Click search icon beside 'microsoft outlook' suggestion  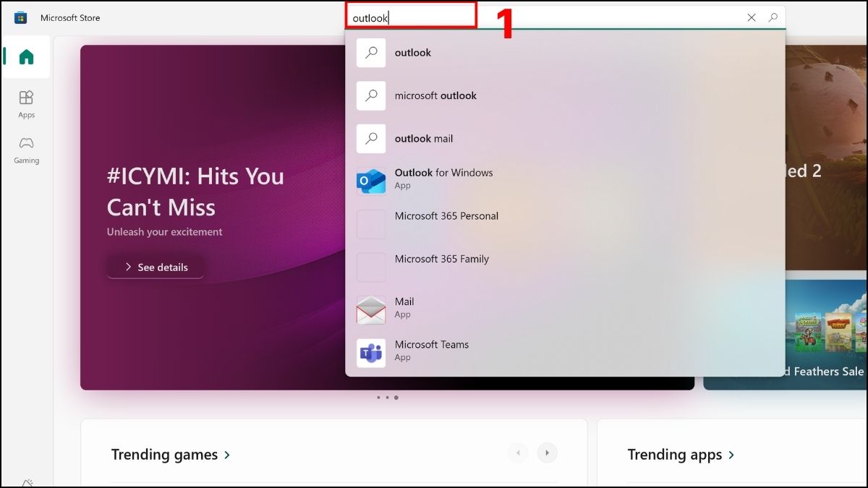(371, 95)
